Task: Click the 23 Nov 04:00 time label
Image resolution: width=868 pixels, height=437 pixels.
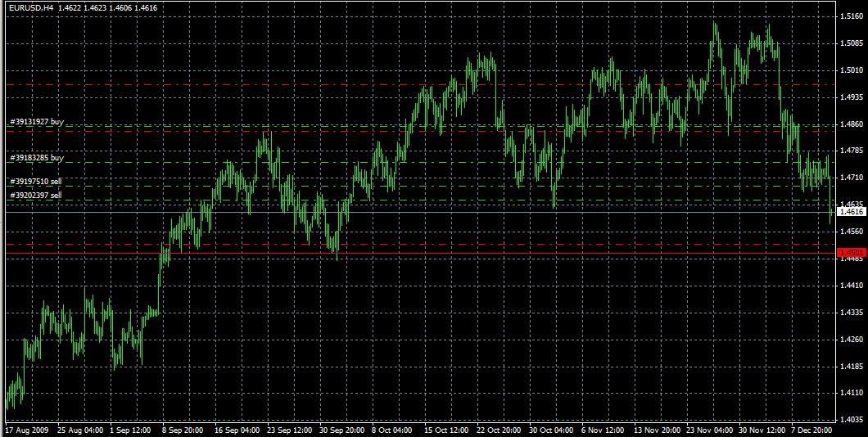Action: (x=708, y=430)
